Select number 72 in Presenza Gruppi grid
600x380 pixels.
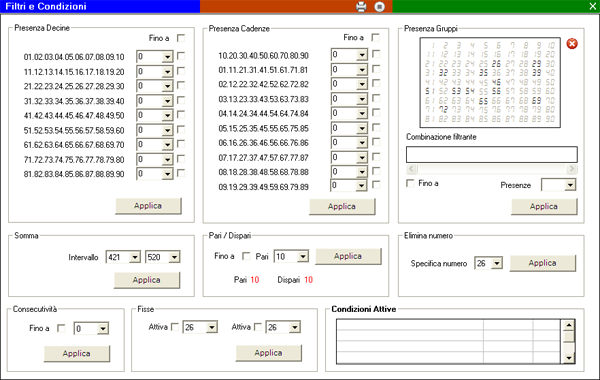coord(443,109)
